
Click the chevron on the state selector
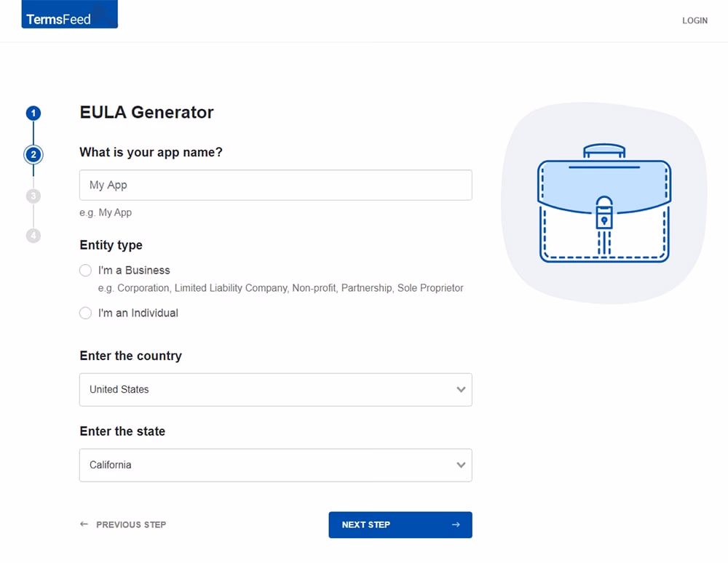pos(461,465)
